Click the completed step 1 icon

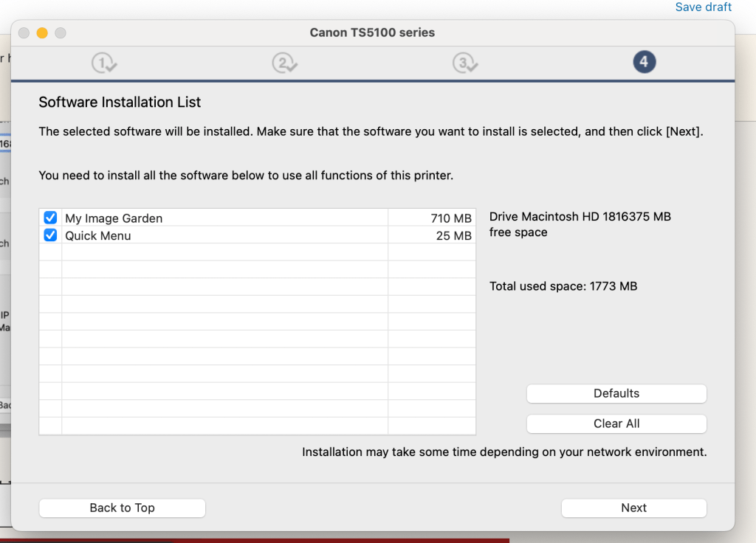103,63
